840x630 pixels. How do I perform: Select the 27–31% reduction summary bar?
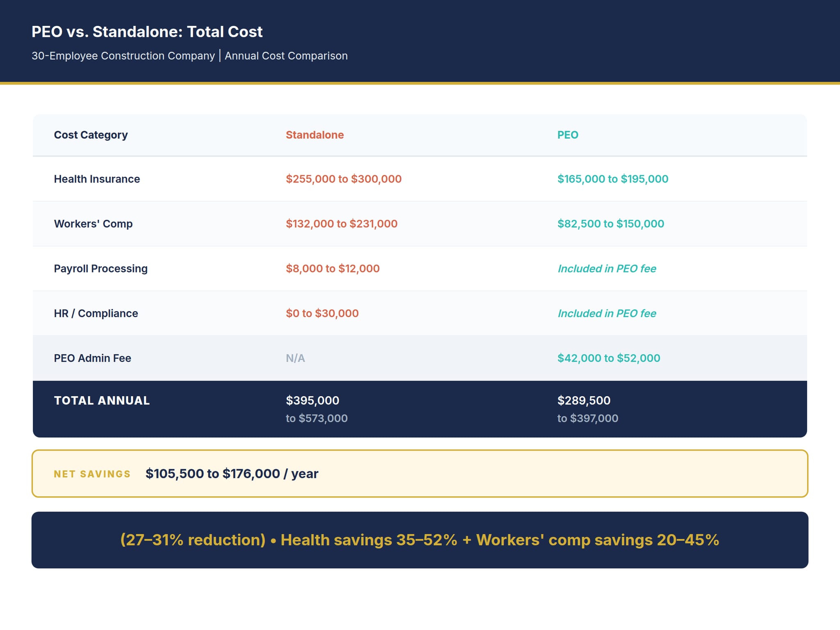tap(420, 540)
